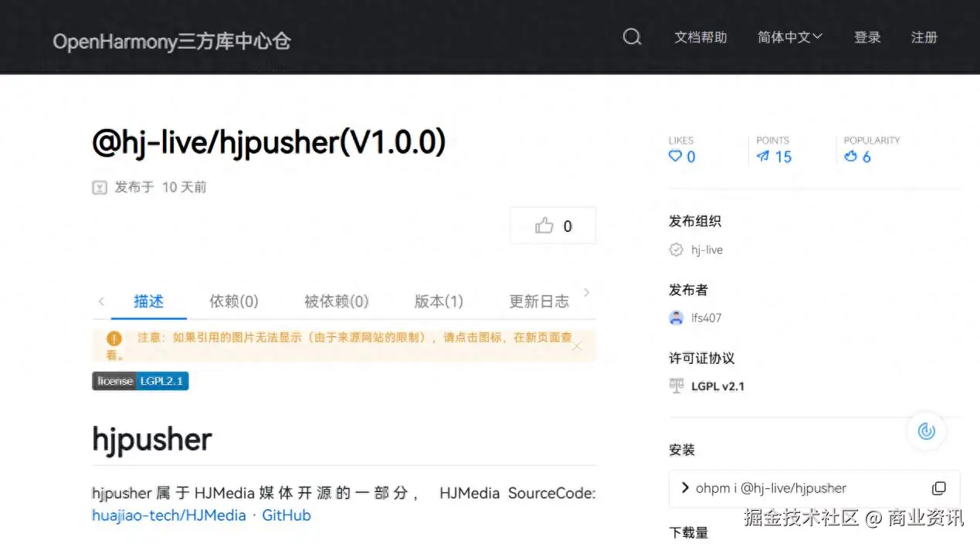Switch to the 更新日志 tab
The image size is (980, 544).
click(x=539, y=301)
